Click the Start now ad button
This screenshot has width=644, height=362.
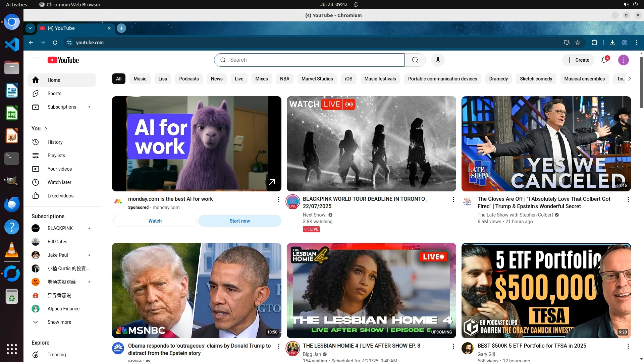pos(239,221)
